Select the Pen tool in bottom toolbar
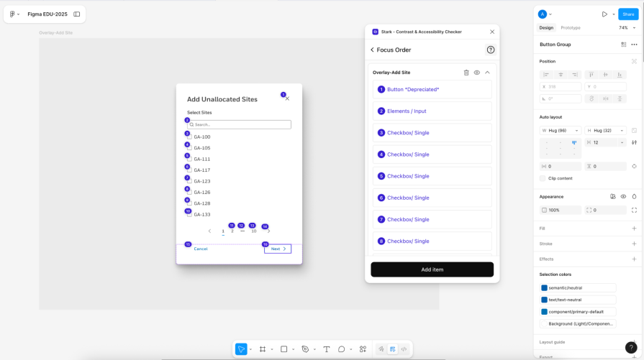The width and height of the screenshot is (644, 360). coord(305,349)
